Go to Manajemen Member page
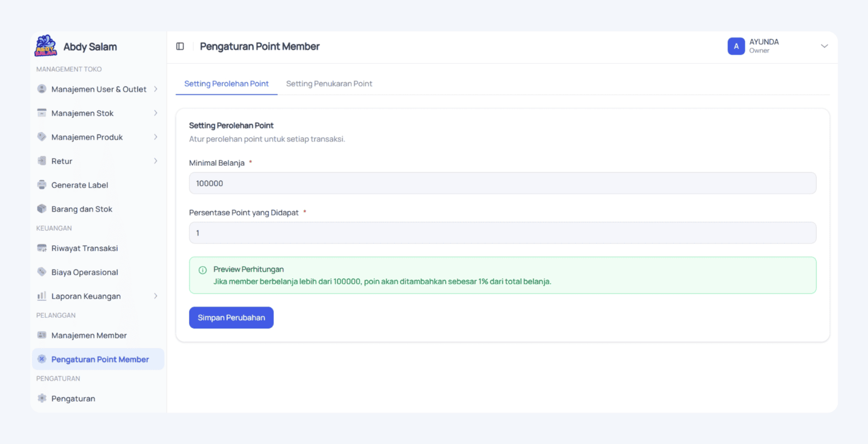The height and width of the screenshot is (444, 868). [98, 335]
